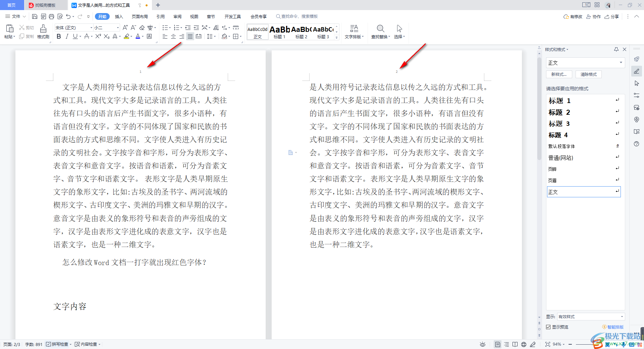The width and height of the screenshot is (644, 349).
Task: Increase font size with A+ icon
Action: [125, 28]
